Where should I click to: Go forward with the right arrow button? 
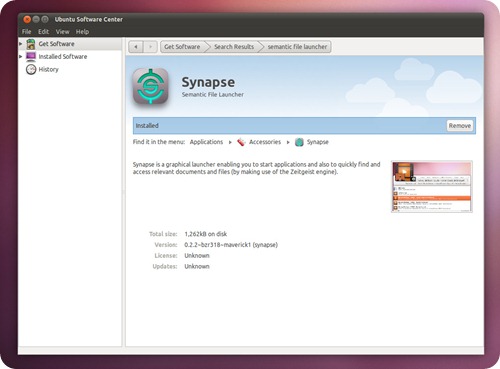[150, 47]
